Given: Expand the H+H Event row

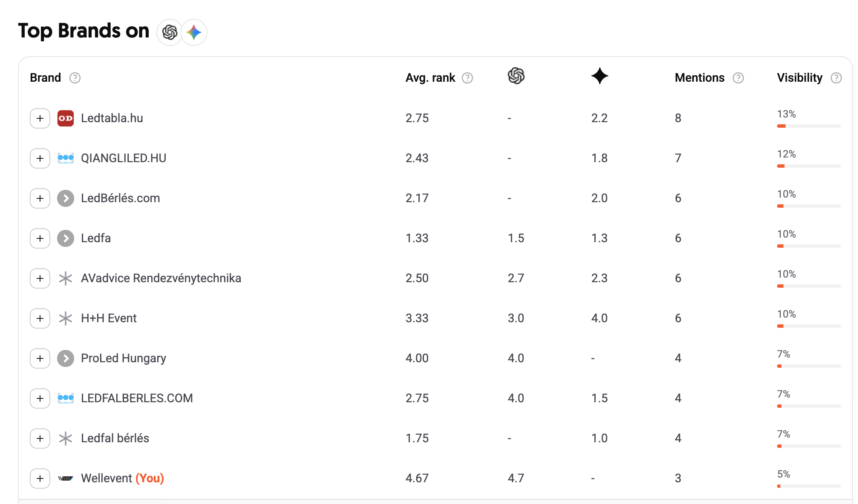Looking at the screenshot, I should [x=40, y=318].
